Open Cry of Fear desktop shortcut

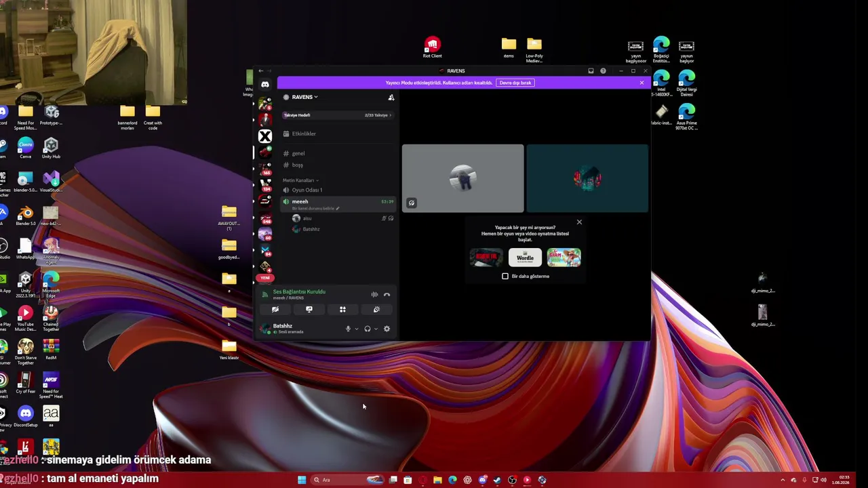click(26, 384)
